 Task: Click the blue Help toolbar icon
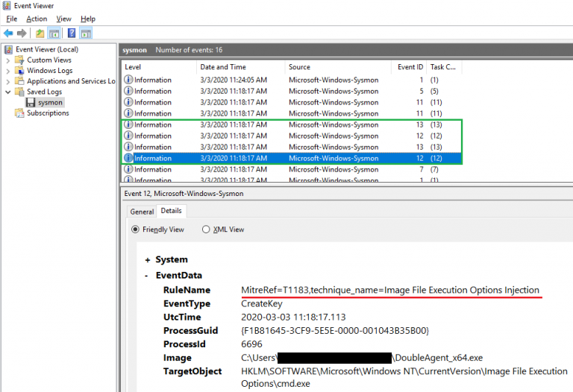click(x=72, y=34)
